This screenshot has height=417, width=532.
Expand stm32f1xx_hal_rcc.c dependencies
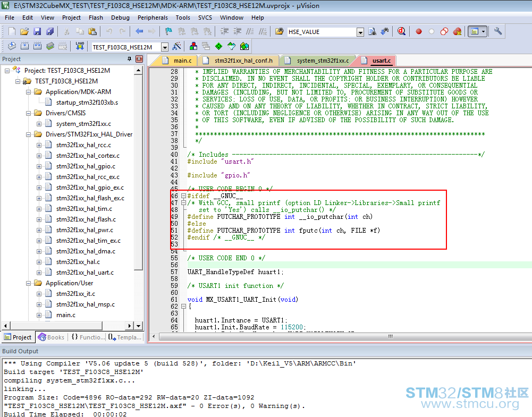pos(39,145)
